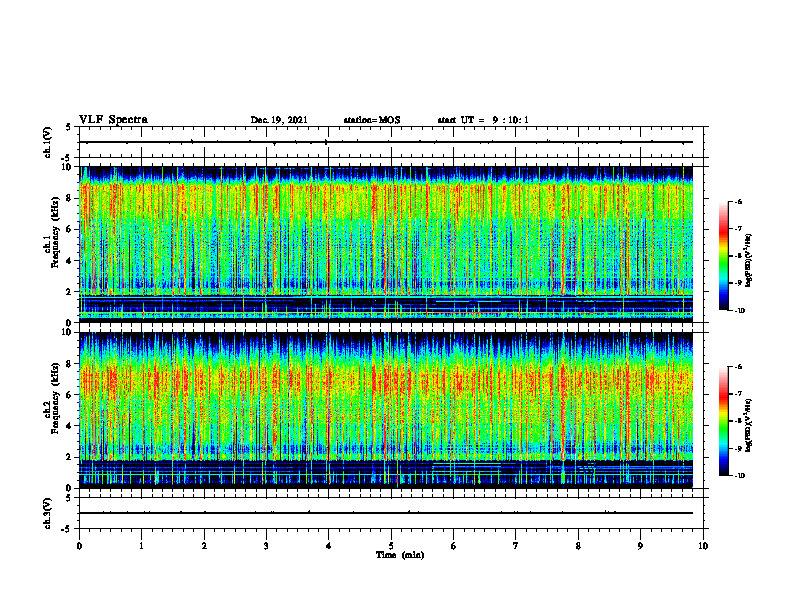Click the ch.1 voltage waveform trace
792x612 pixels.
coord(386,142)
